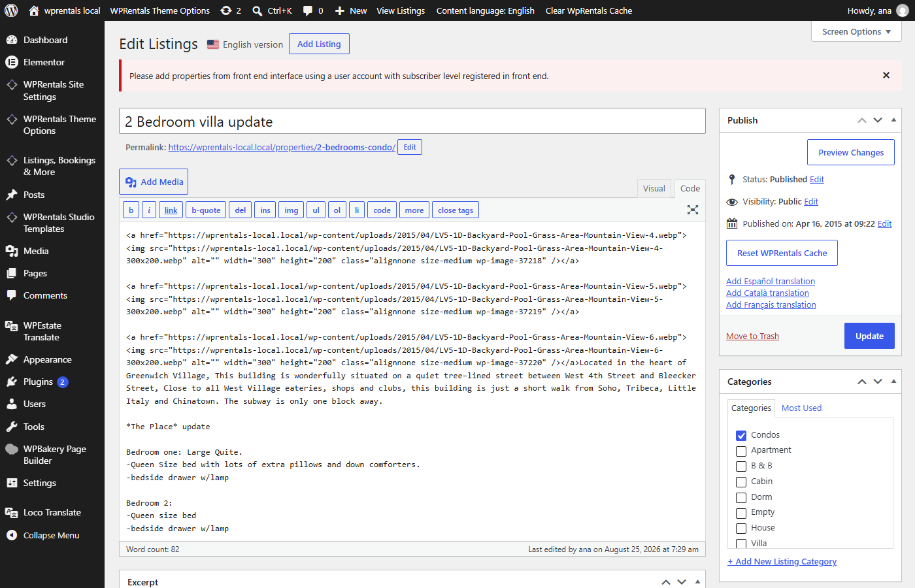Switch to Visual editor tab

pyautogui.click(x=654, y=188)
